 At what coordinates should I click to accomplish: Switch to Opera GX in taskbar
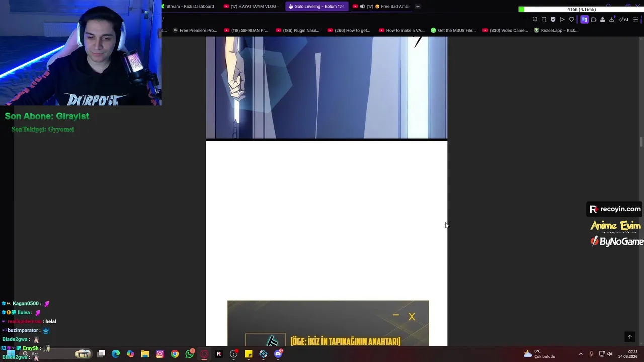(204, 354)
